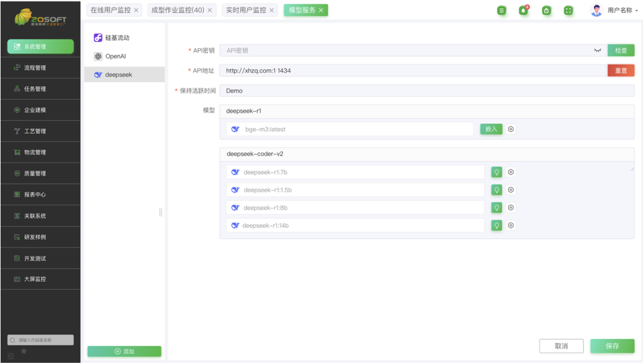643x364 pixels.
Task: Open 系统管理 in the sidebar
Action: 41,47
